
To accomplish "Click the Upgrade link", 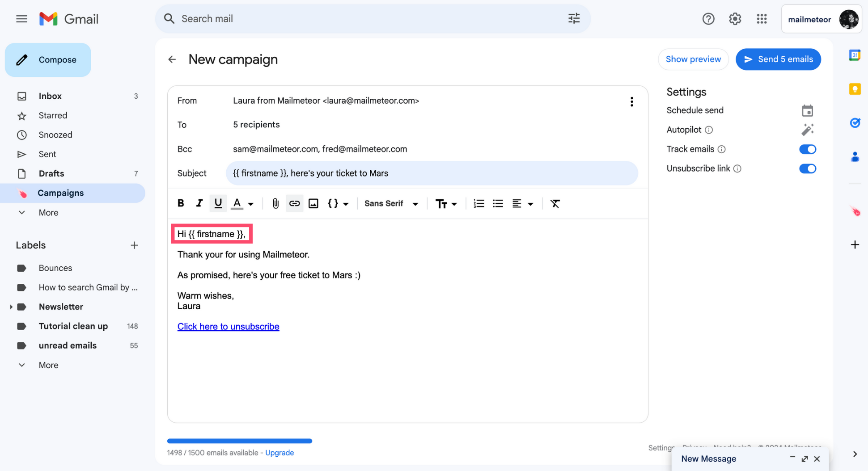I will [x=279, y=453].
